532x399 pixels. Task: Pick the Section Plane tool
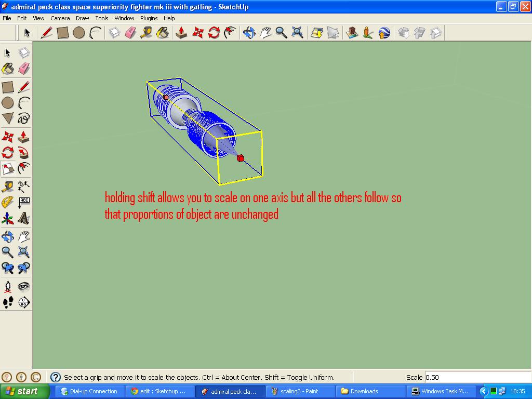click(24, 302)
